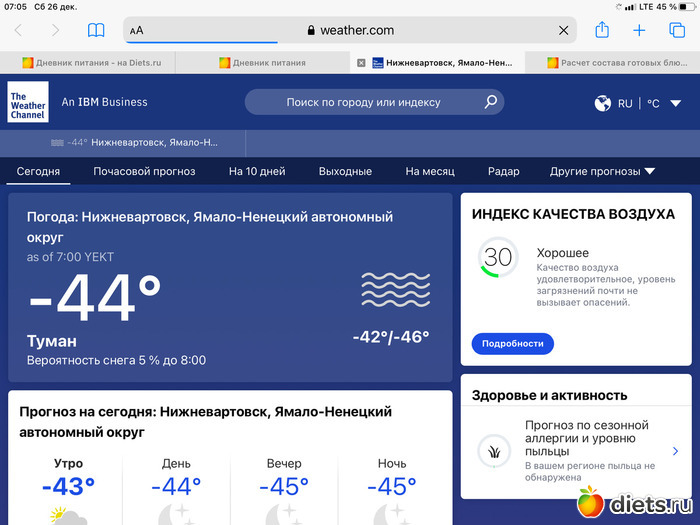Expand the Другие прогнозы dropdown
Screen dimensions: 700x525
602,171
